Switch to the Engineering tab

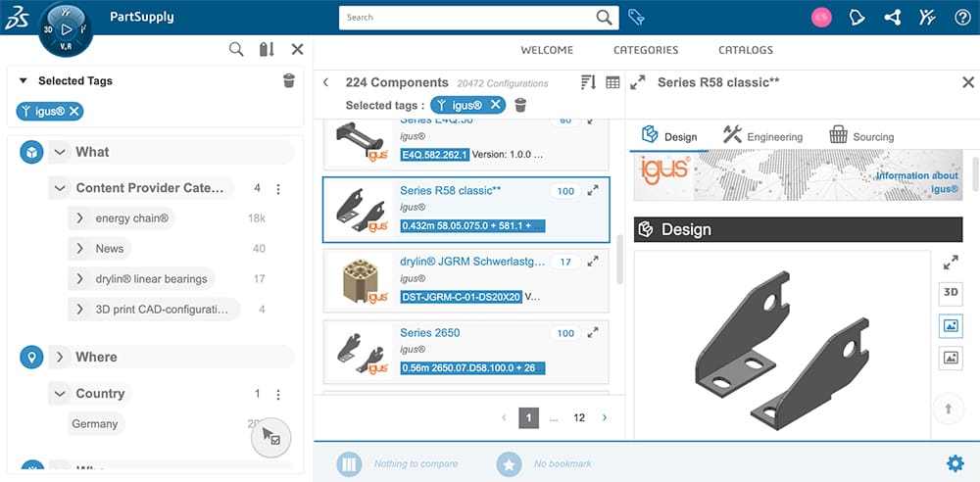tap(762, 135)
